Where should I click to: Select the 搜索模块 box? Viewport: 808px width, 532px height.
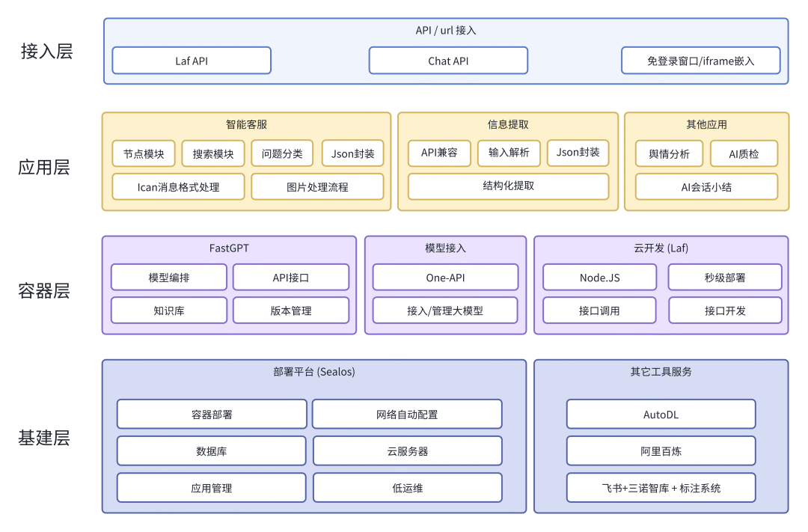(213, 153)
